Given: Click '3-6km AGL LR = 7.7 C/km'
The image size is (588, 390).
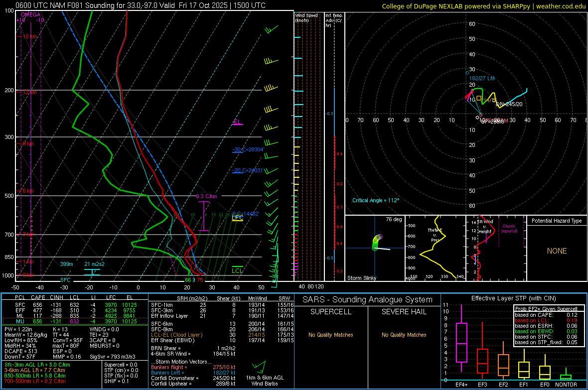Looking at the screenshot, I should point(35,370).
